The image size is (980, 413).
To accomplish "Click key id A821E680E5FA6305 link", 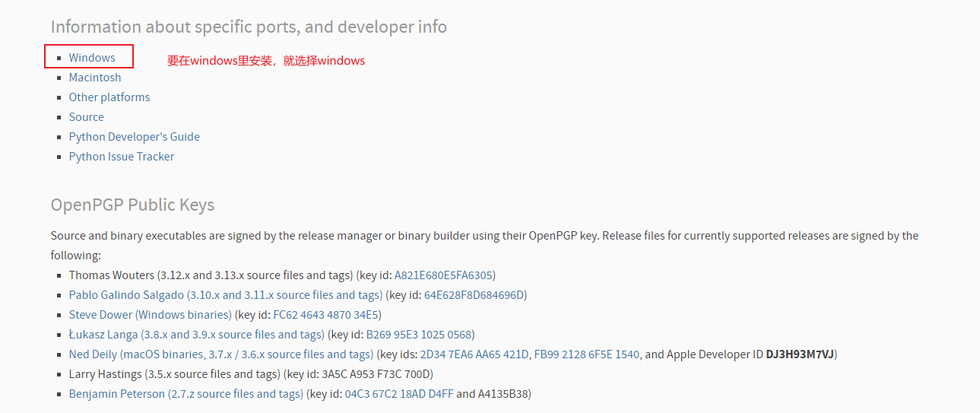I will coord(443,275).
